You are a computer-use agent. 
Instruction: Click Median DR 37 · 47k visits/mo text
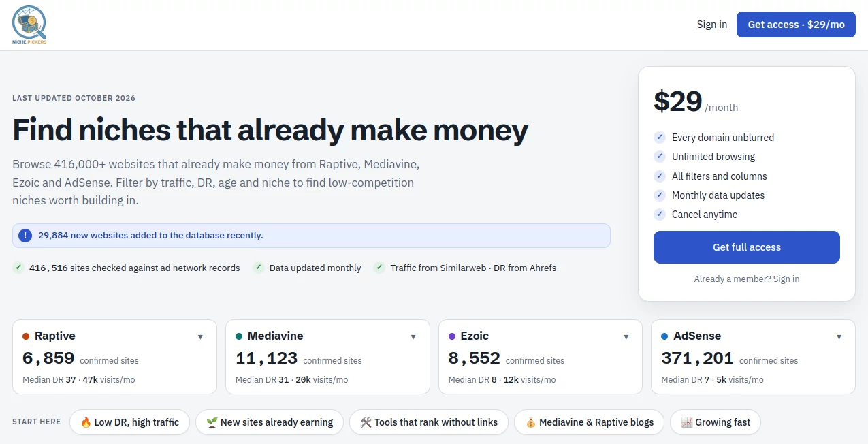[79, 379]
